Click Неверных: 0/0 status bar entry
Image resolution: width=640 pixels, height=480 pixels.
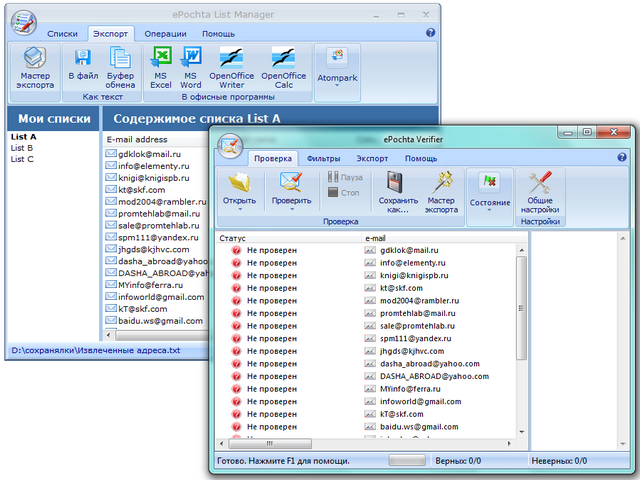559,461
